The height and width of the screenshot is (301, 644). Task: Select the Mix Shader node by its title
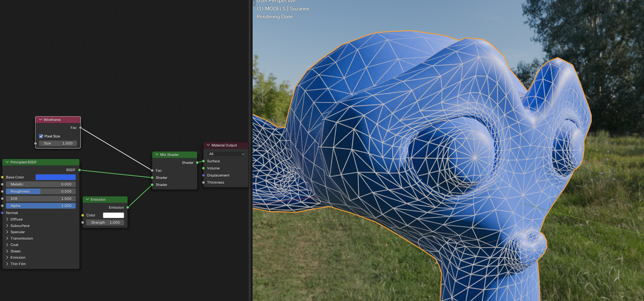pos(170,155)
